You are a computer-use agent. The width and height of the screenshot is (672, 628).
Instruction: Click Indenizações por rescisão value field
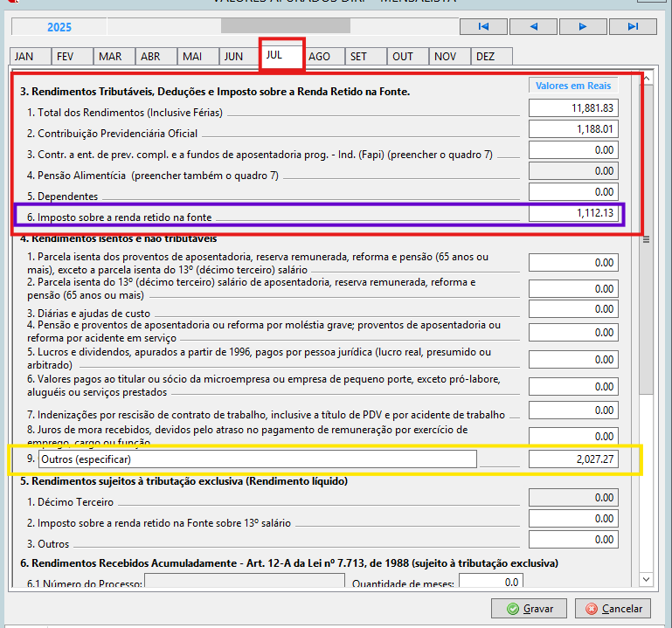point(573,411)
